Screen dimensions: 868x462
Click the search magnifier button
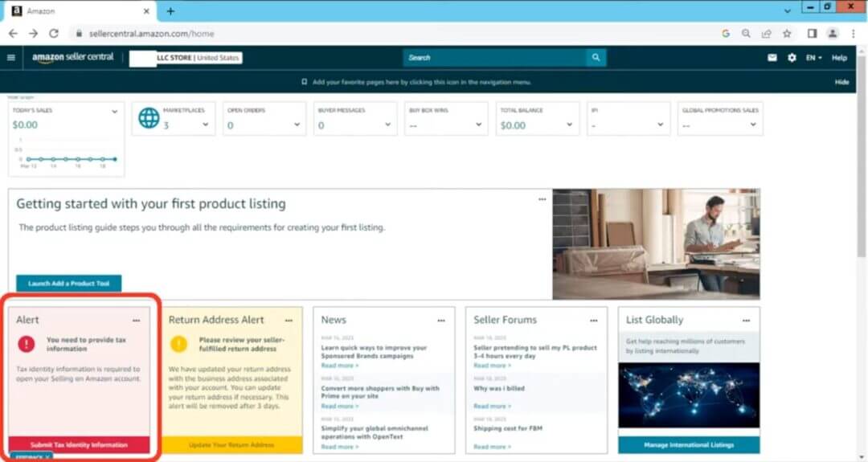[x=596, y=58]
